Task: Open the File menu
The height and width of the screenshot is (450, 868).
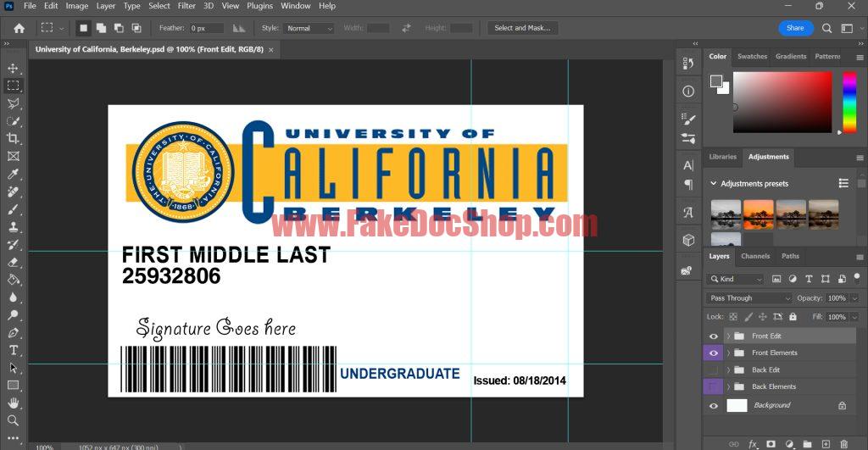Action: pos(30,6)
